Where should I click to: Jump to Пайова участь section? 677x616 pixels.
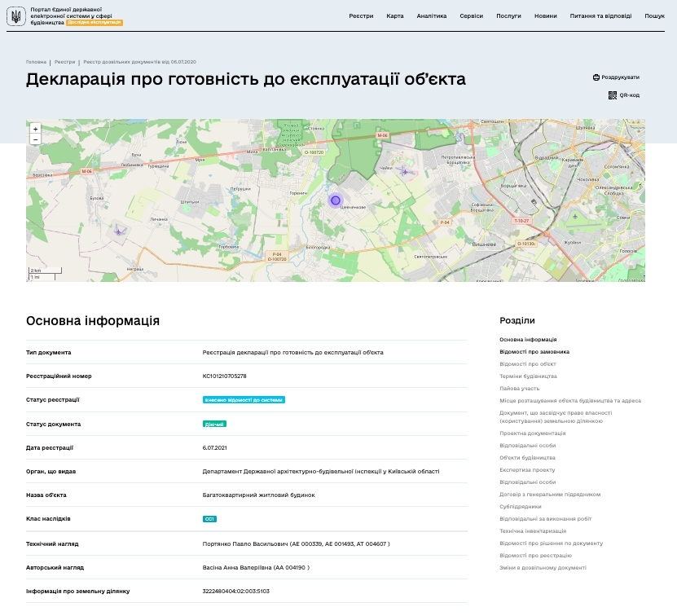[x=520, y=389]
